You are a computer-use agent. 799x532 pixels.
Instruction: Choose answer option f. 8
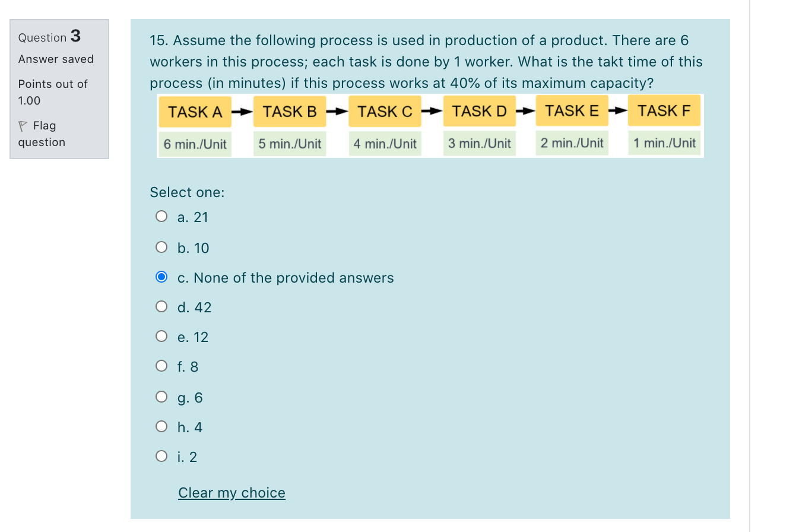tap(161, 366)
